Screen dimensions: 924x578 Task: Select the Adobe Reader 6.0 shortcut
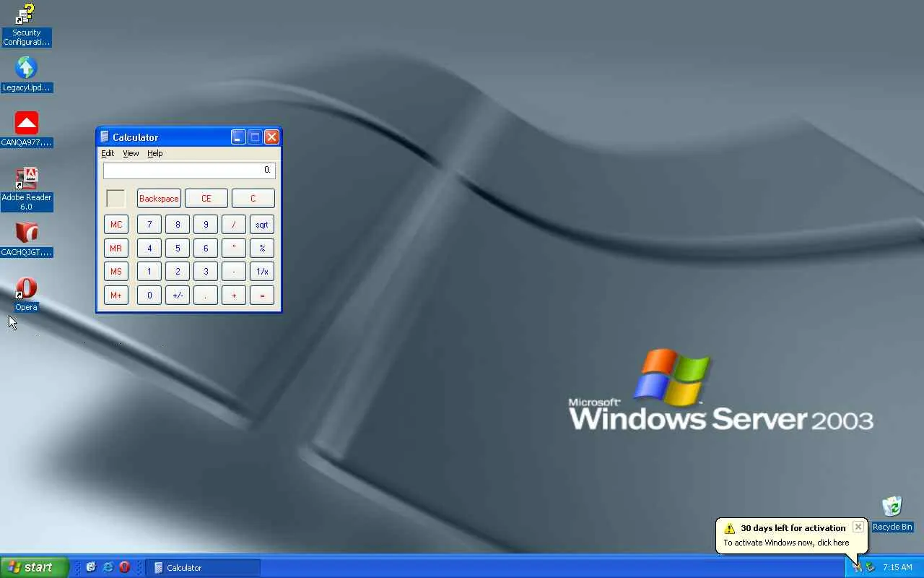[x=26, y=189]
